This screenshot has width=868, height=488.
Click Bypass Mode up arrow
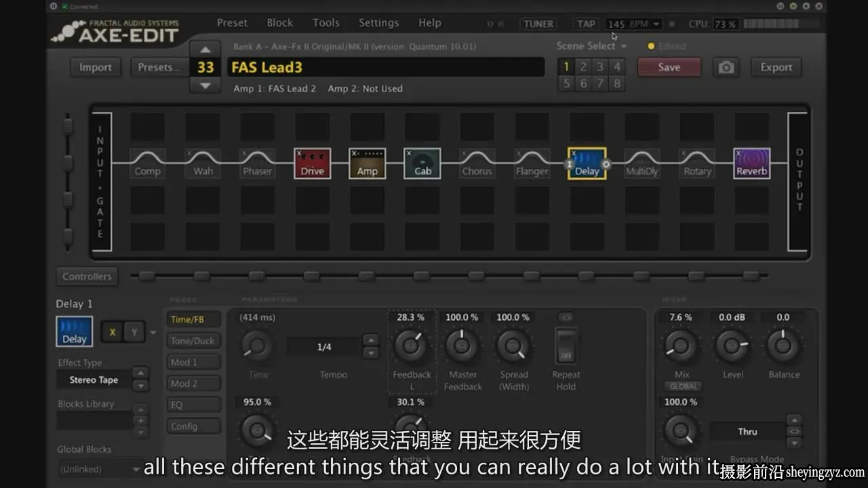point(794,420)
